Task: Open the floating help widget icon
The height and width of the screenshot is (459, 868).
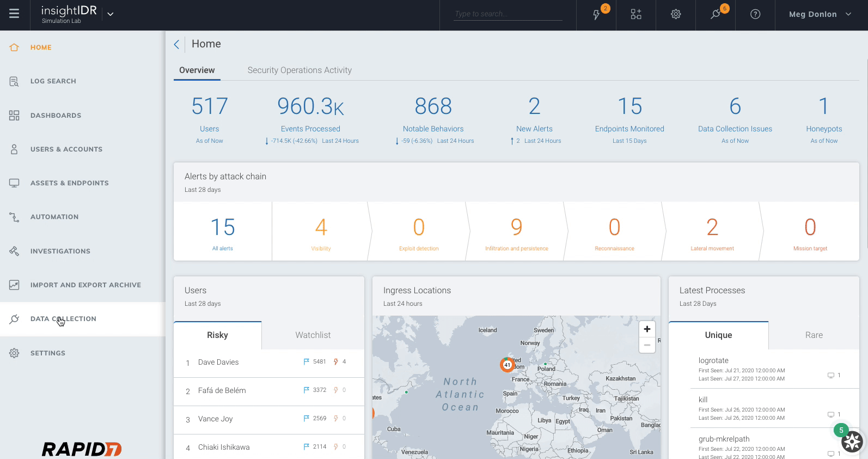Action: [852, 441]
